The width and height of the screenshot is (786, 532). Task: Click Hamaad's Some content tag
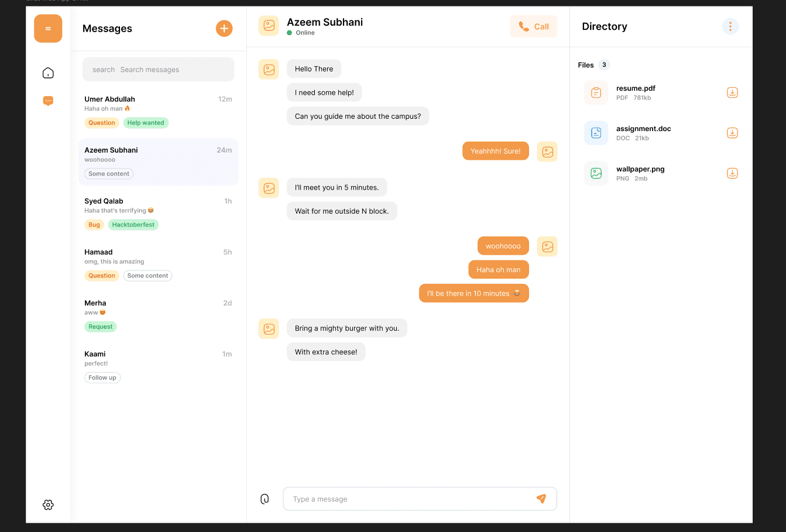coord(147,276)
